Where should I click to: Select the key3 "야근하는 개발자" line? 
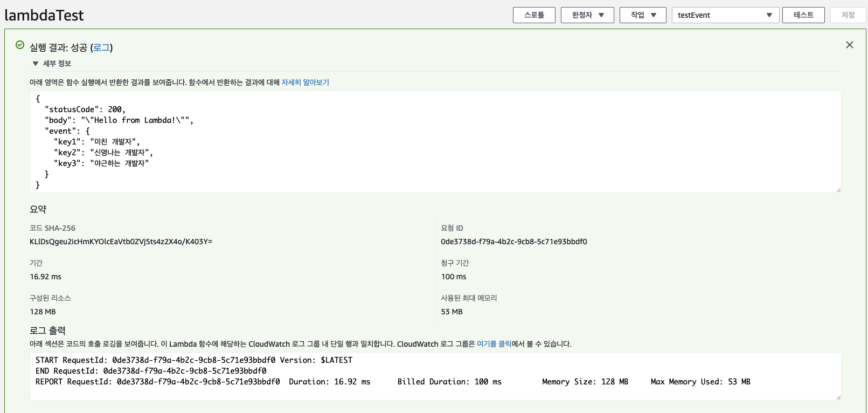tap(101, 163)
